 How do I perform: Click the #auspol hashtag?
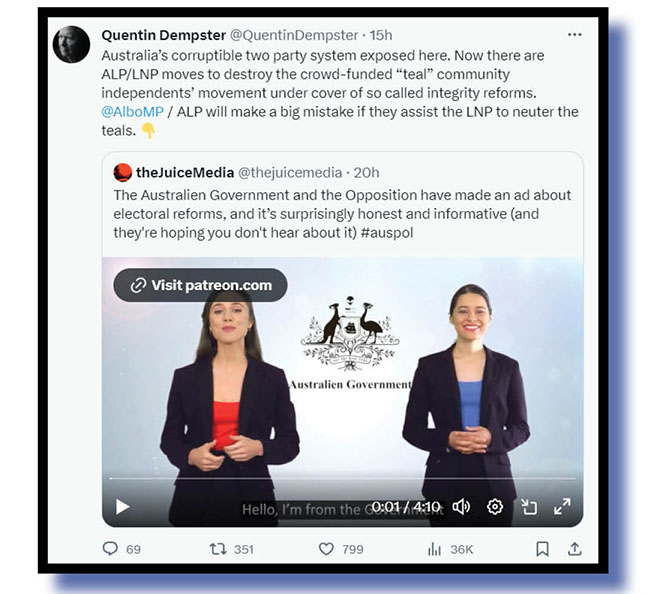click(x=387, y=233)
